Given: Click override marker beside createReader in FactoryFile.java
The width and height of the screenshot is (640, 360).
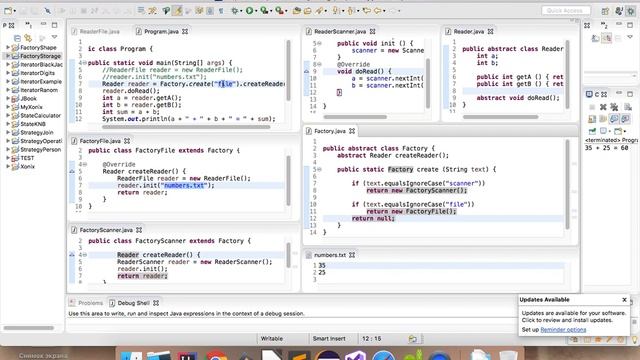Looking at the screenshot, I should tap(72, 171).
